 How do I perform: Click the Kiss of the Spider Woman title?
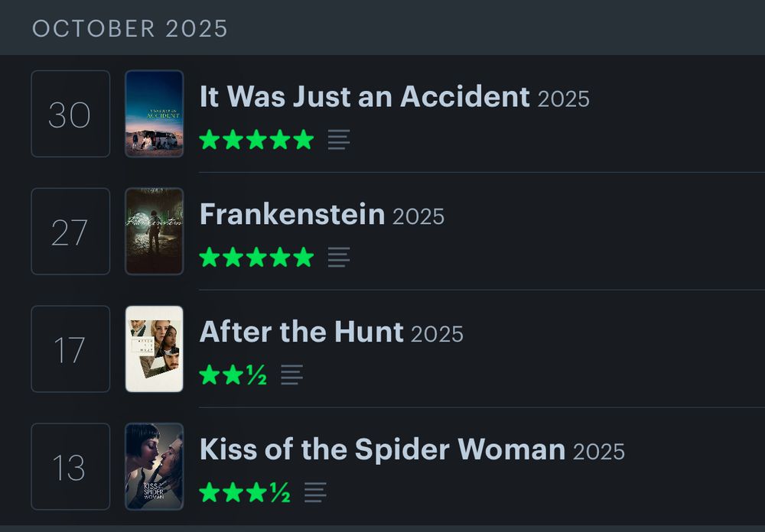pos(382,449)
